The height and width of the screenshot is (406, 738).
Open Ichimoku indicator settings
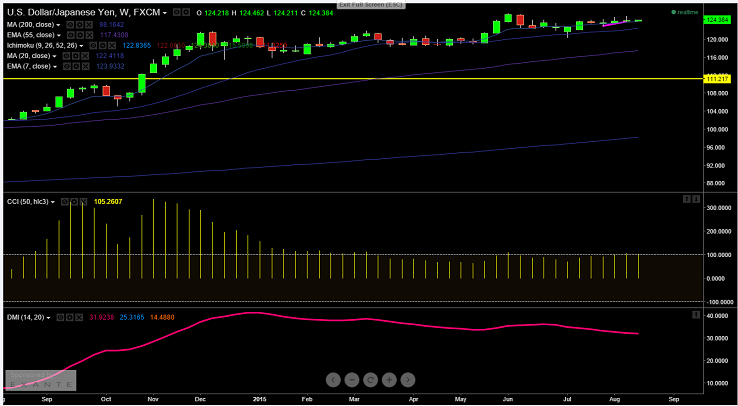click(x=103, y=46)
